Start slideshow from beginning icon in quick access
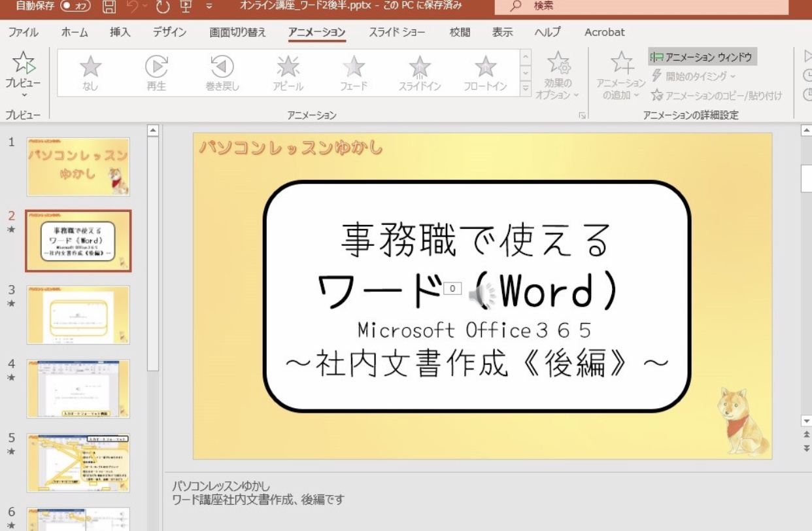 point(186,7)
